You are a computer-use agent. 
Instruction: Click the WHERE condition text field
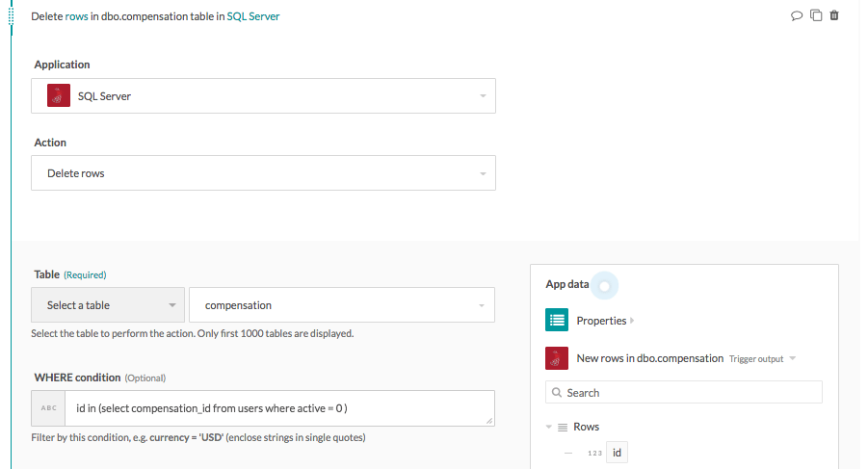(x=280, y=408)
